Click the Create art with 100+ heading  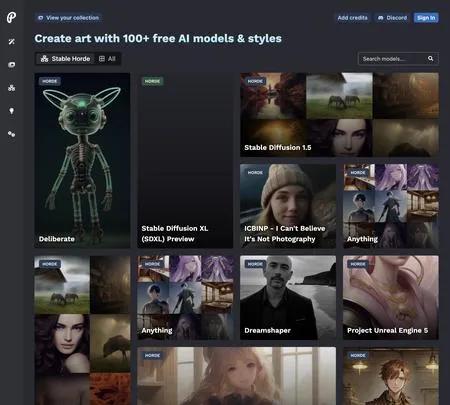[158, 39]
